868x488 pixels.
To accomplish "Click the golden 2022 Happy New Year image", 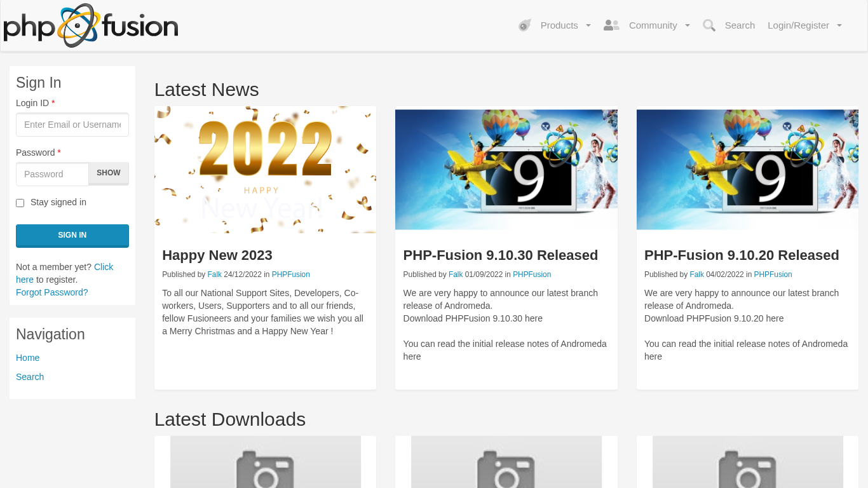I will click(266, 170).
